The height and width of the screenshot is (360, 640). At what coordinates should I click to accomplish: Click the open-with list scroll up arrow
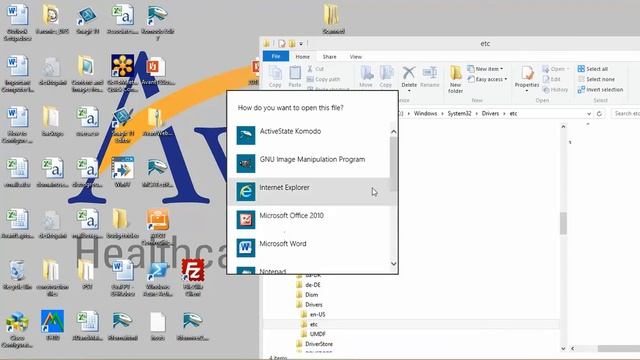click(x=393, y=131)
